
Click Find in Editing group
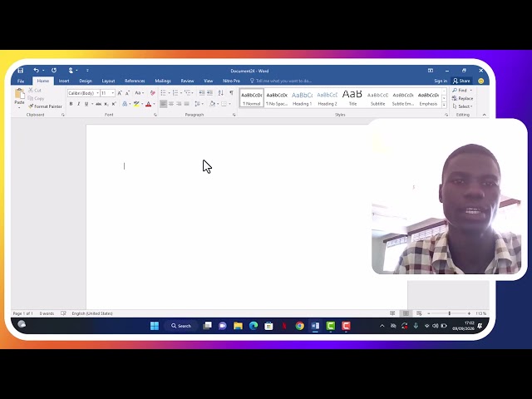point(462,91)
